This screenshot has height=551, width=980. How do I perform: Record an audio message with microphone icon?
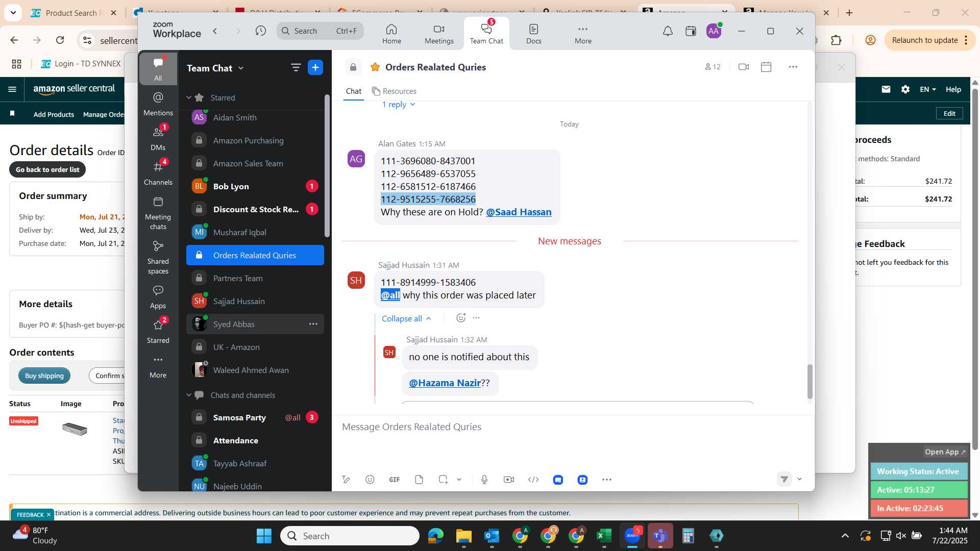pos(484,480)
